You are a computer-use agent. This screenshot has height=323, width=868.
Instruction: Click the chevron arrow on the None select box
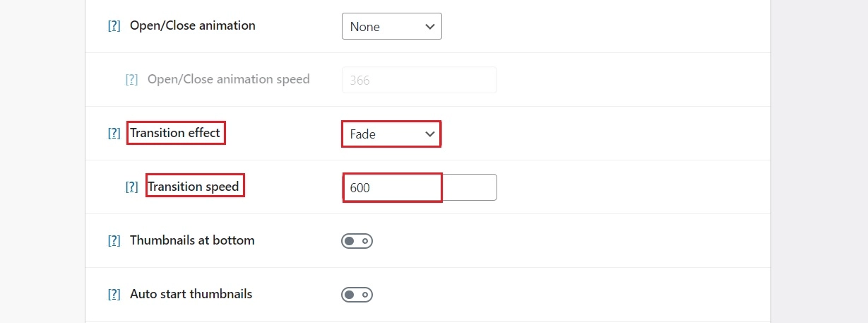430,27
